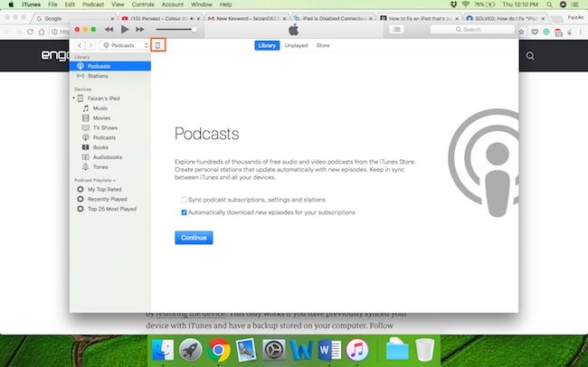This screenshot has width=588, height=367.
Task: Select Podcasts in the Library sidebar
Action: (x=109, y=66)
